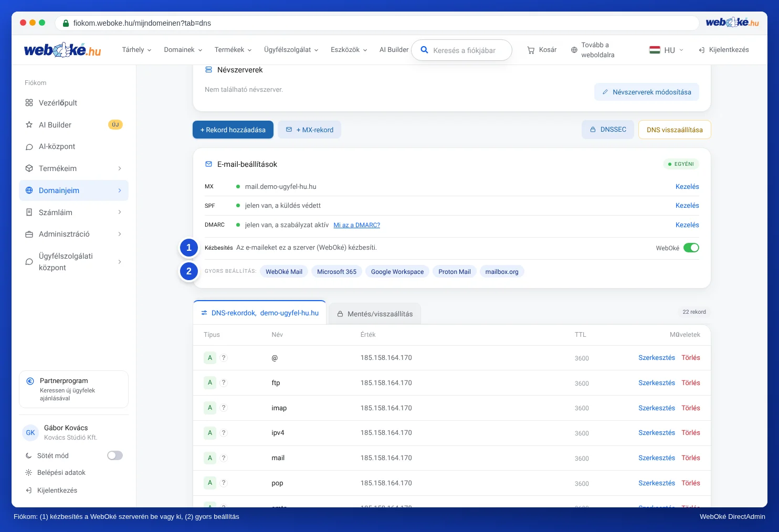Open the Tárhely dropdown menu

pyautogui.click(x=136, y=50)
